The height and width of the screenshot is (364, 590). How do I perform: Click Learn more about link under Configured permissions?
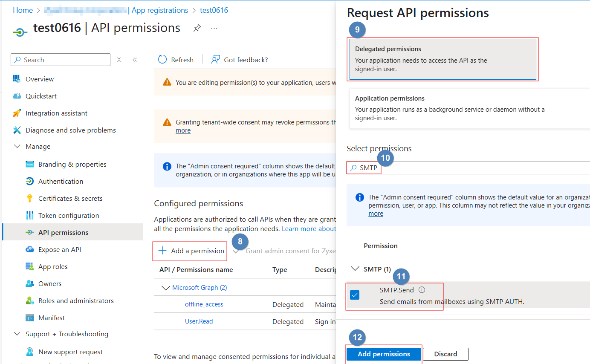[x=309, y=229]
